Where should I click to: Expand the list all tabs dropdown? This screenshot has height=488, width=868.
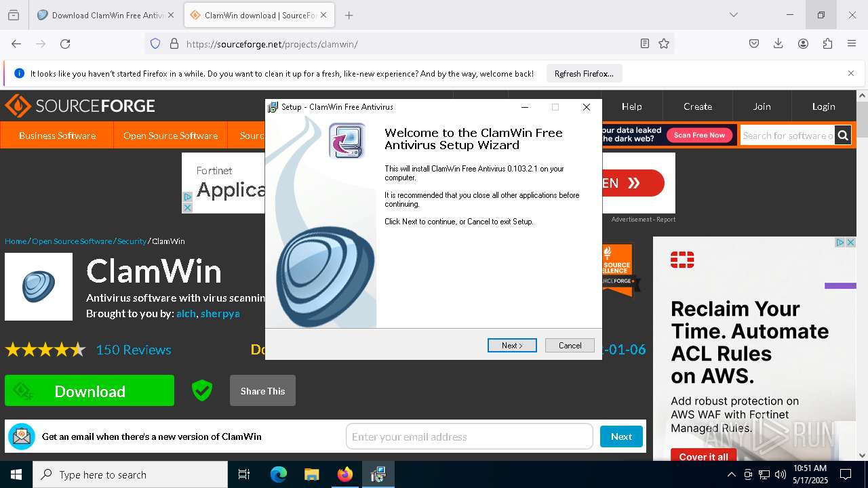734,15
